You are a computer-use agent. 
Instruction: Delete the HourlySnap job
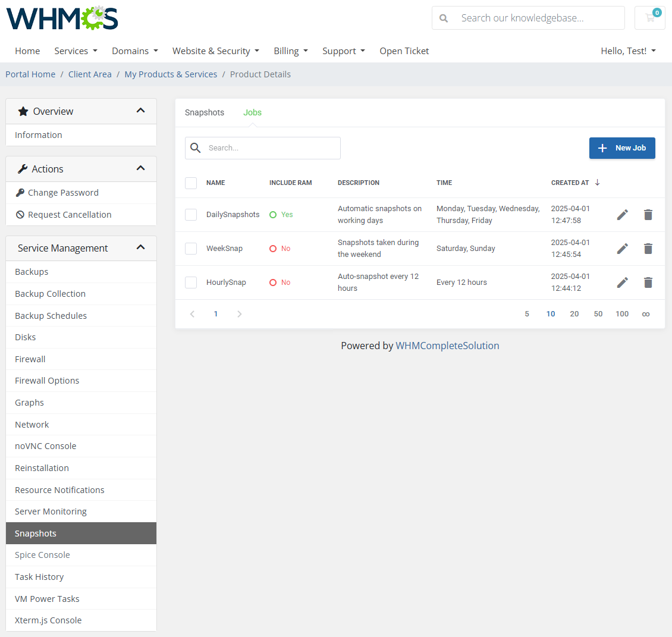pyautogui.click(x=648, y=282)
